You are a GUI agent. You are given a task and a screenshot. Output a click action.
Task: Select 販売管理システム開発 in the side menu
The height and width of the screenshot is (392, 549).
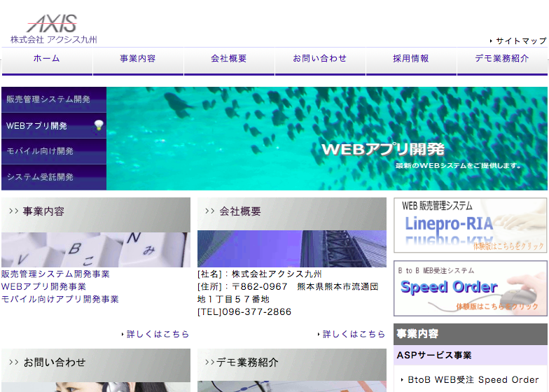click(x=48, y=99)
